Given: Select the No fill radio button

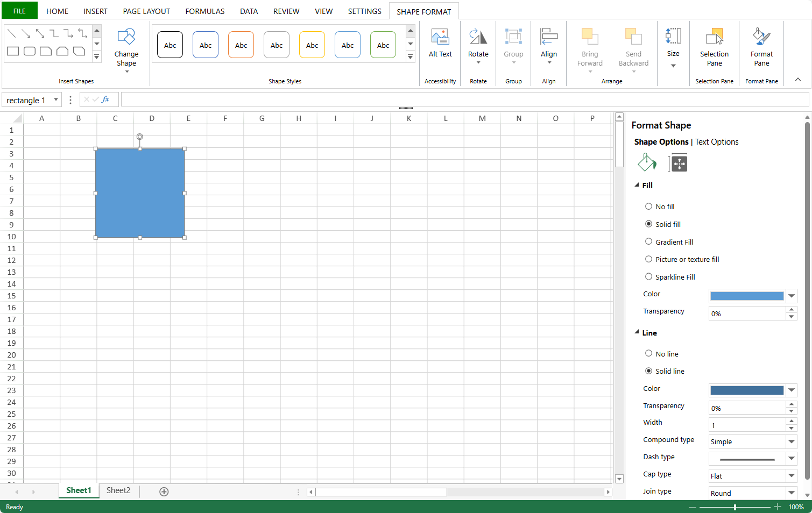Looking at the screenshot, I should pyautogui.click(x=648, y=206).
